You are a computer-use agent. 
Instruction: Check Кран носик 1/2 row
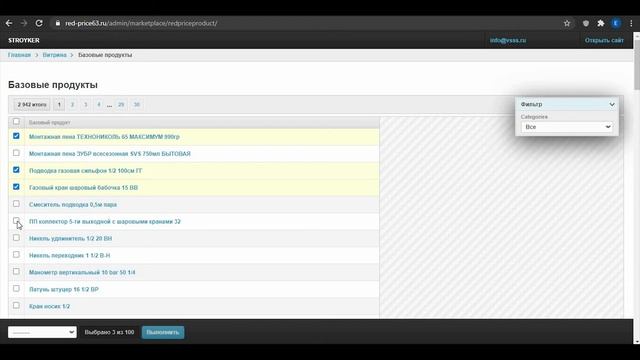click(x=16, y=305)
